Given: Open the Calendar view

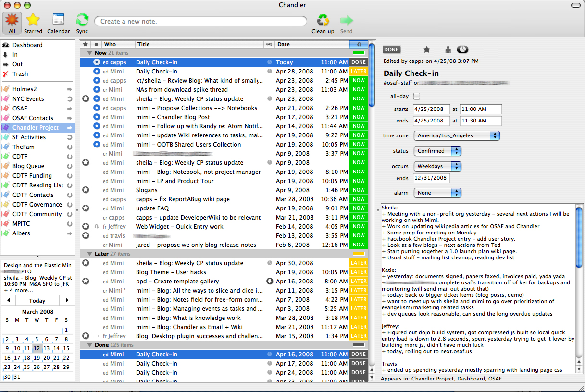Looking at the screenshot, I should click(x=58, y=23).
